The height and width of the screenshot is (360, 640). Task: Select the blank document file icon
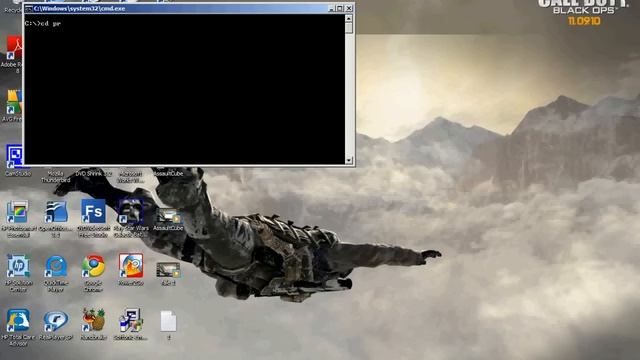pos(168,321)
